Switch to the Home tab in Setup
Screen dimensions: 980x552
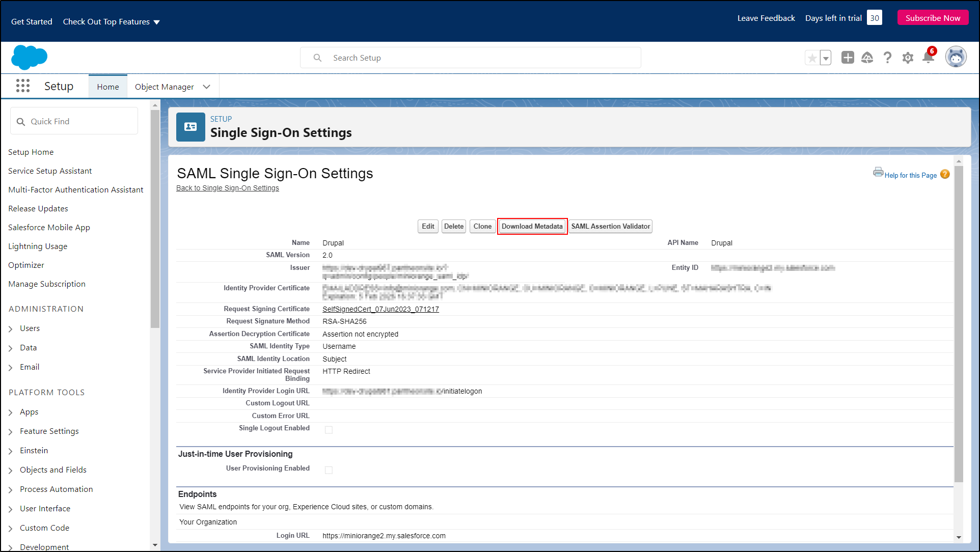pos(107,87)
